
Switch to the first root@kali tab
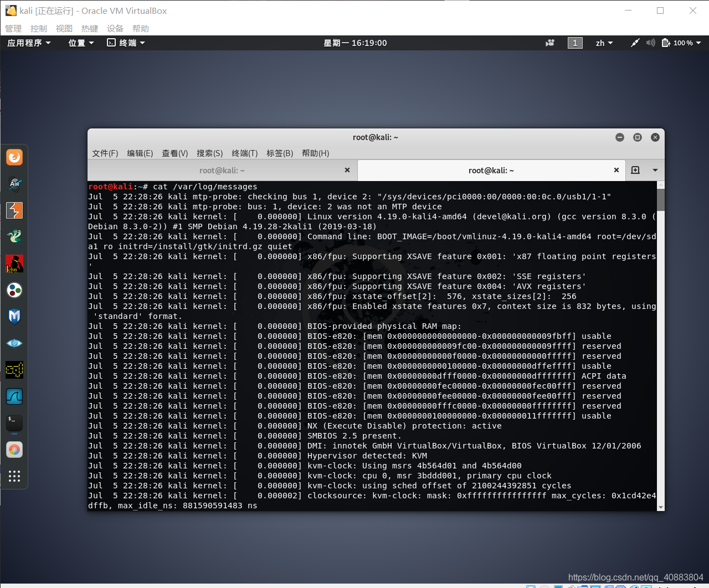(x=222, y=171)
